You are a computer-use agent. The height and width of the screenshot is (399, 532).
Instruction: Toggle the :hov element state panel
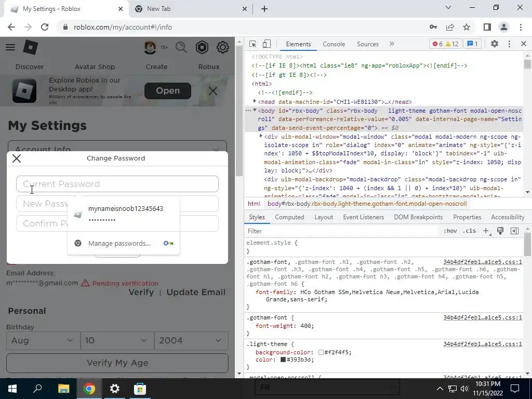click(450, 231)
